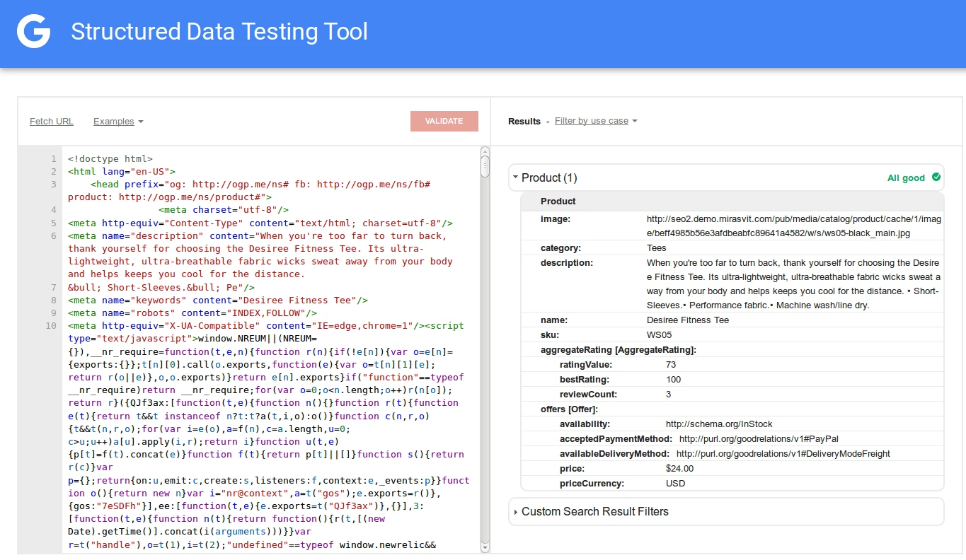Click the scrollbar down arrow in code editor
The width and height of the screenshot is (966, 560).
(x=484, y=548)
